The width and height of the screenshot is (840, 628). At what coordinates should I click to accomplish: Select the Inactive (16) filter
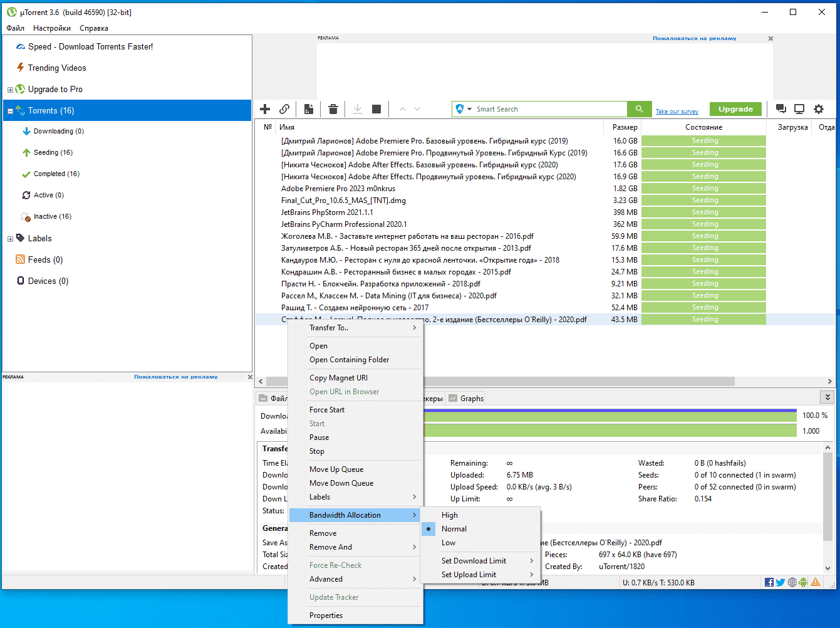click(53, 216)
